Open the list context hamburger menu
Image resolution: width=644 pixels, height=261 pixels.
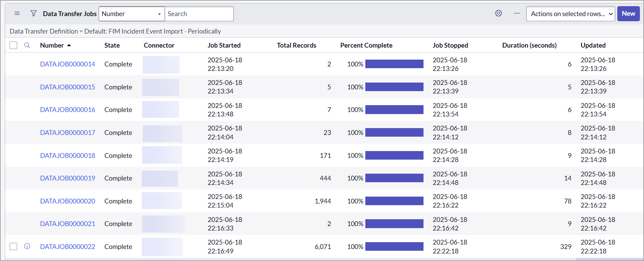[17, 14]
